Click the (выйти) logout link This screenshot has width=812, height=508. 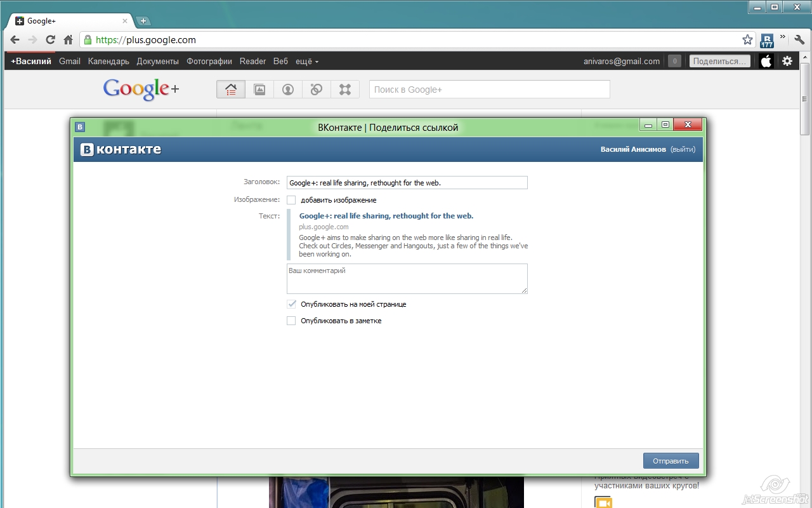click(683, 150)
